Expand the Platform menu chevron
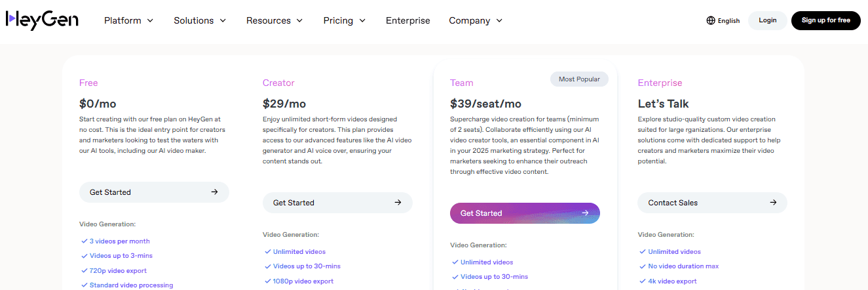This screenshot has height=290, width=868. pyautogui.click(x=150, y=21)
